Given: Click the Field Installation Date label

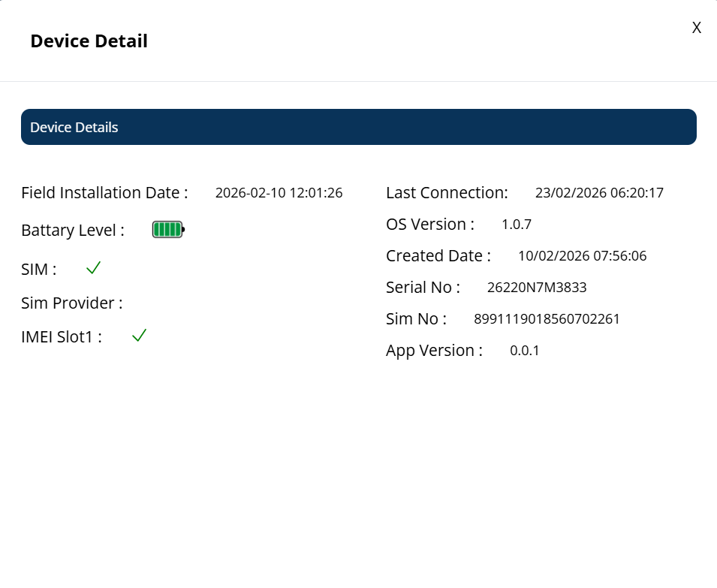Looking at the screenshot, I should pyautogui.click(x=104, y=193).
